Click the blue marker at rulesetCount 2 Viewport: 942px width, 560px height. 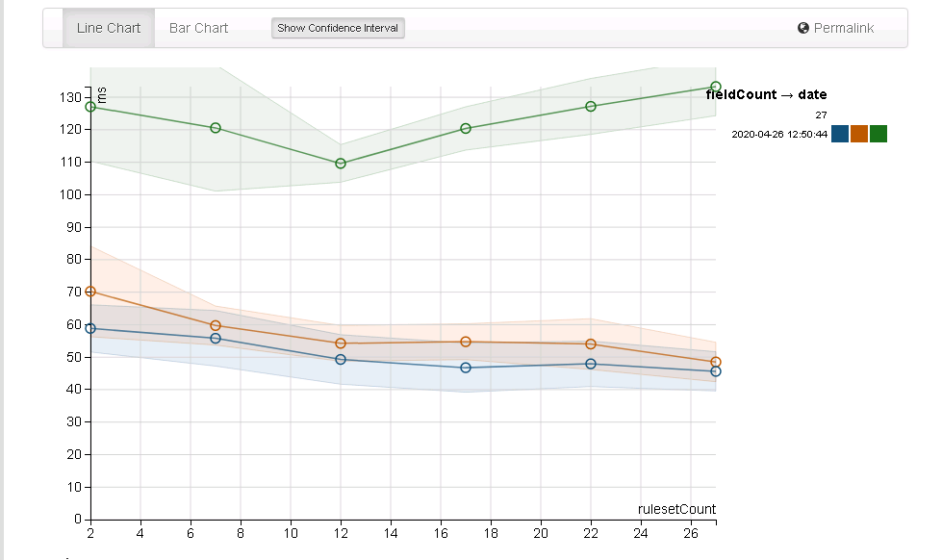[x=89, y=328]
